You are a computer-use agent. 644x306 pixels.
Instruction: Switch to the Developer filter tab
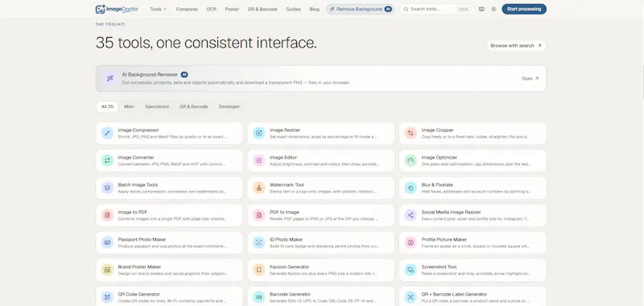click(x=229, y=107)
